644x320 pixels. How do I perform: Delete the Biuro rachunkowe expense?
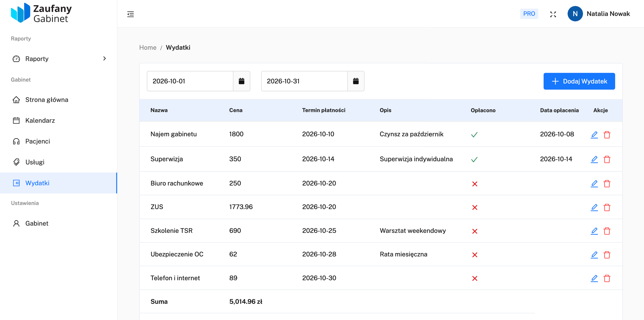point(607,184)
